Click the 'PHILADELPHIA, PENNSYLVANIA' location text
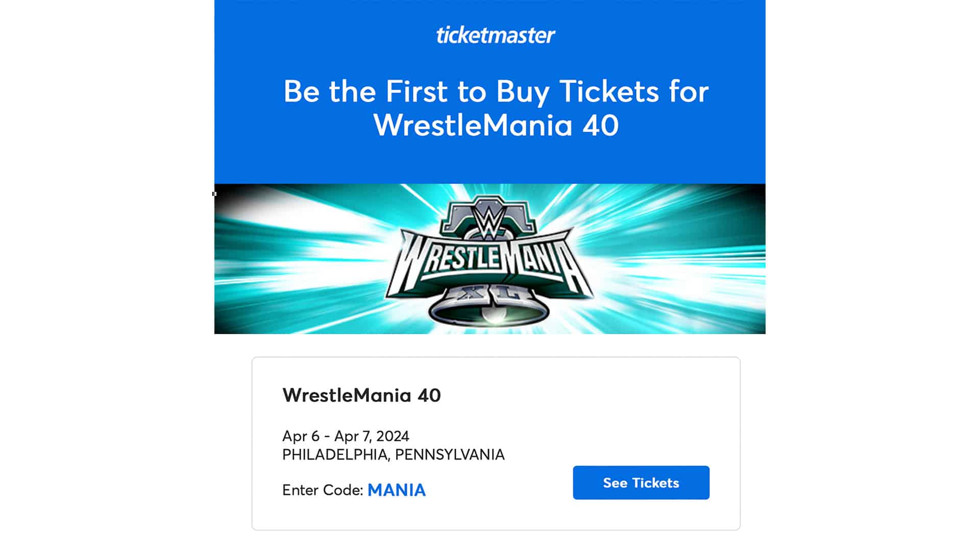The height and width of the screenshot is (551, 980). (394, 454)
